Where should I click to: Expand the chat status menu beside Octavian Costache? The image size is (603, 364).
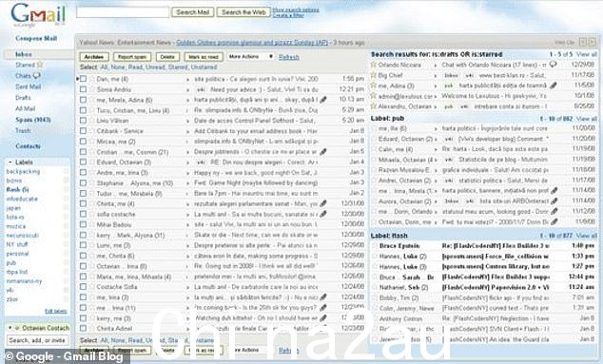click(10, 328)
